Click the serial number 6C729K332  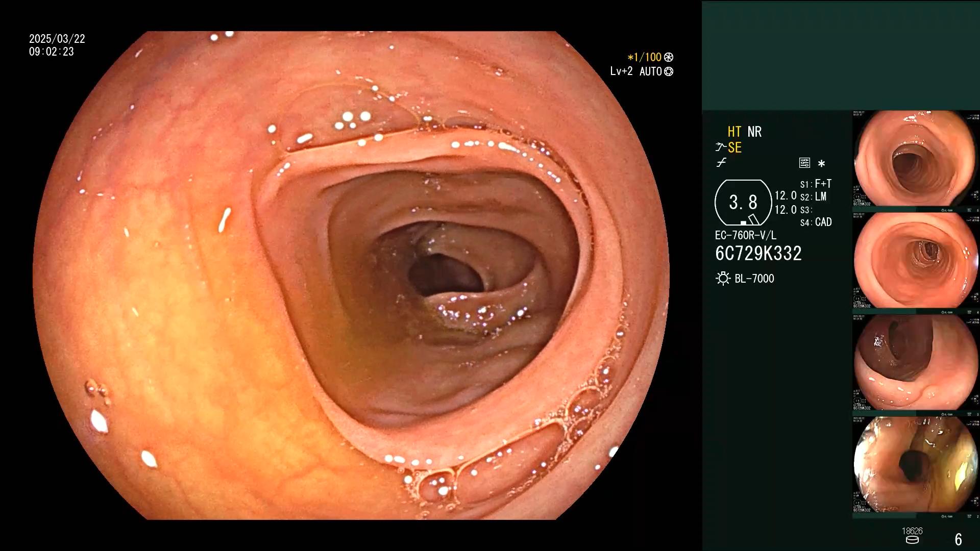coord(758,254)
